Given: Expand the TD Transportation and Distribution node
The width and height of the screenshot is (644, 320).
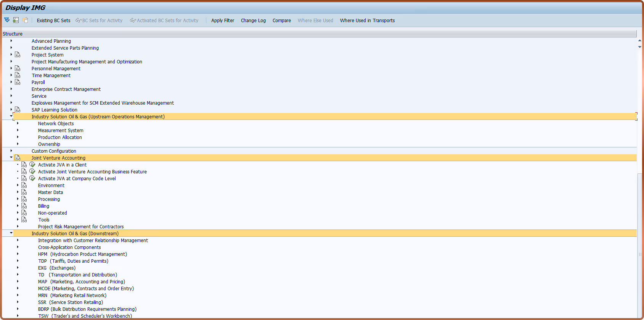Looking at the screenshot, I should tap(18, 275).
